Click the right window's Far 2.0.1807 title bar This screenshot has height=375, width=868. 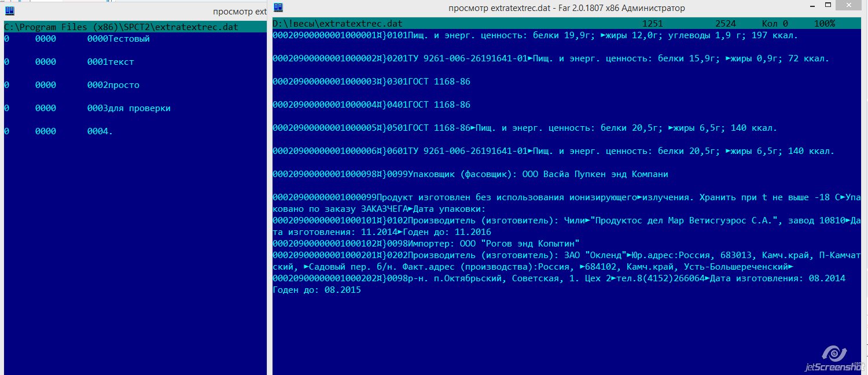pyautogui.click(x=567, y=8)
